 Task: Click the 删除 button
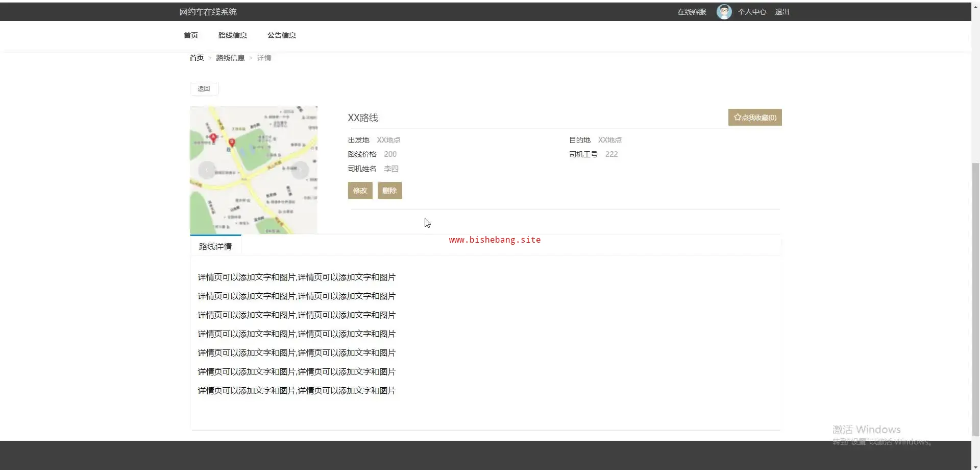[x=389, y=191]
